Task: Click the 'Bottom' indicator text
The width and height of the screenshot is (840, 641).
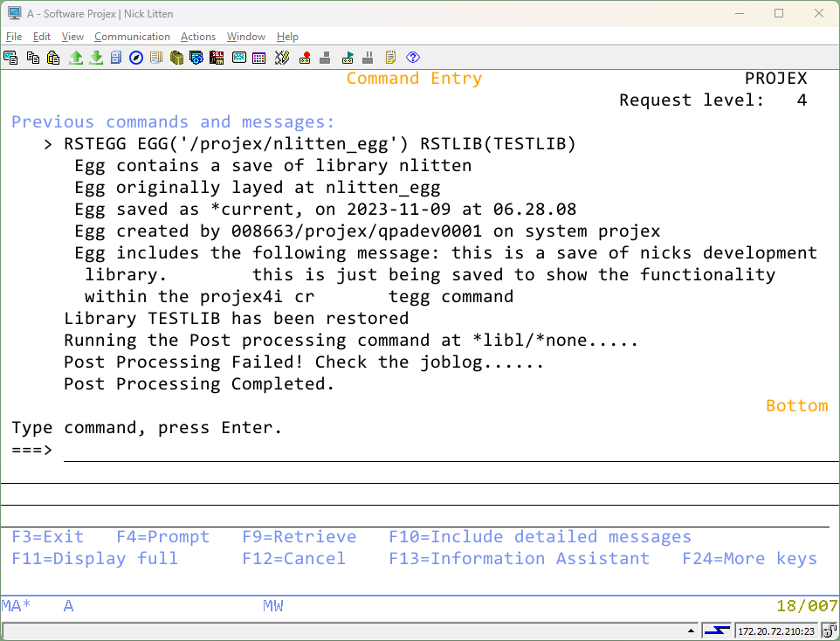Action: click(x=796, y=406)
